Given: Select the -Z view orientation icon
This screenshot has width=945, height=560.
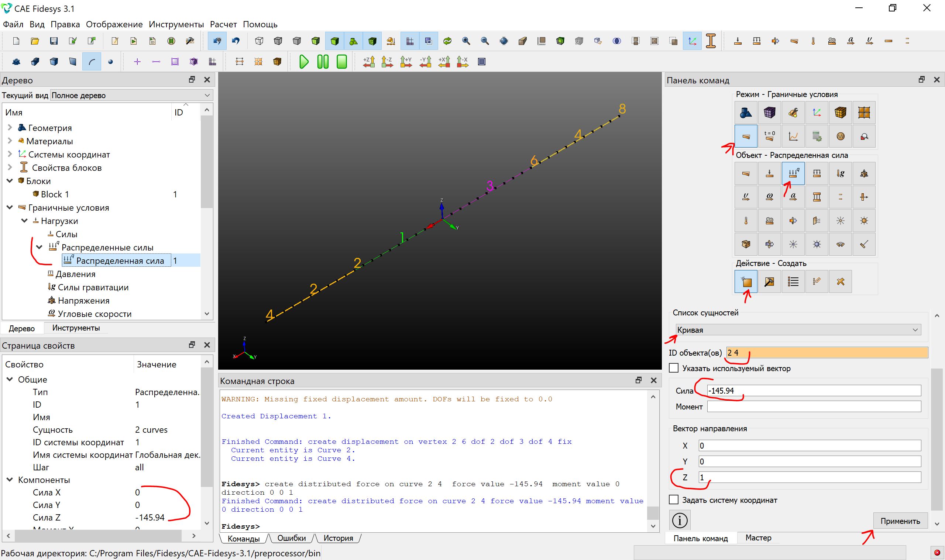Looking at the screenshot, I should [387, 62].
